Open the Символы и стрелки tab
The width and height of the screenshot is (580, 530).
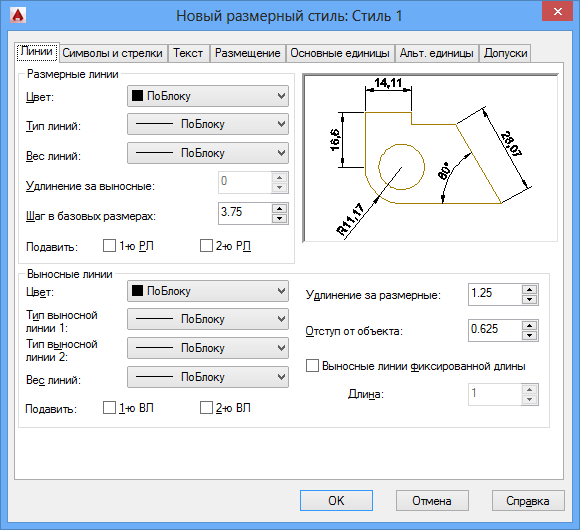[x=112, y=53]
